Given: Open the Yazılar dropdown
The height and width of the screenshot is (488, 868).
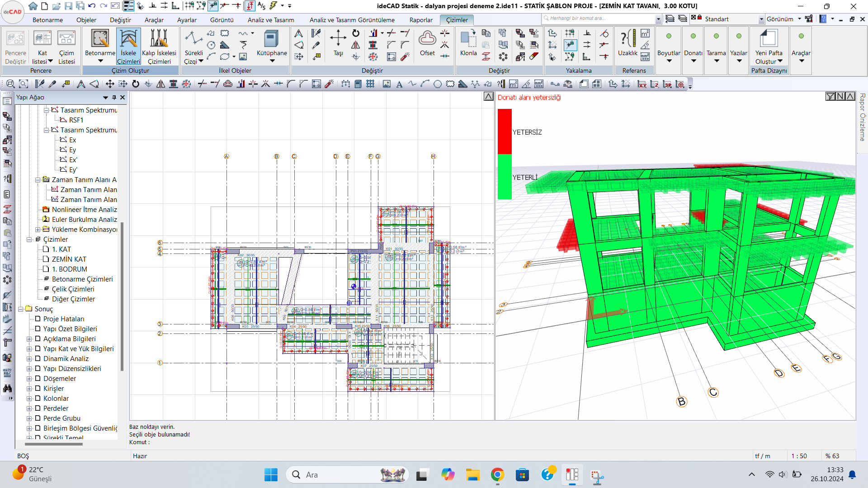Looking at the screenshot, I should 739,61.
